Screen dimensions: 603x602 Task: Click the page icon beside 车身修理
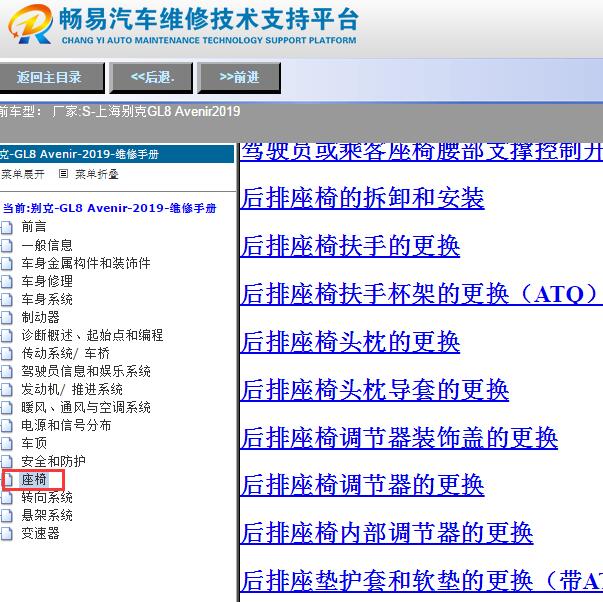pos(6,282)
